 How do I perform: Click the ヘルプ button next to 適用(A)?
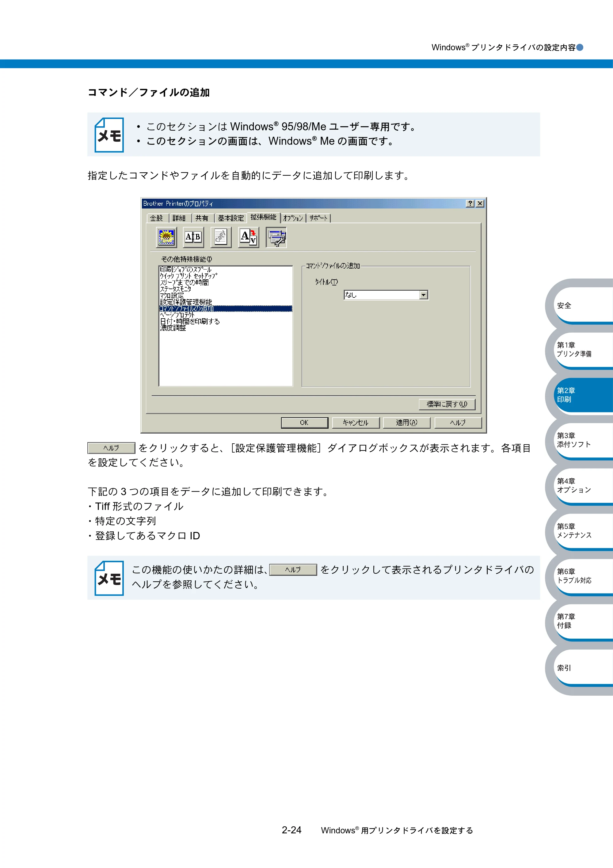pyautogui.click(x=458, y=423)
